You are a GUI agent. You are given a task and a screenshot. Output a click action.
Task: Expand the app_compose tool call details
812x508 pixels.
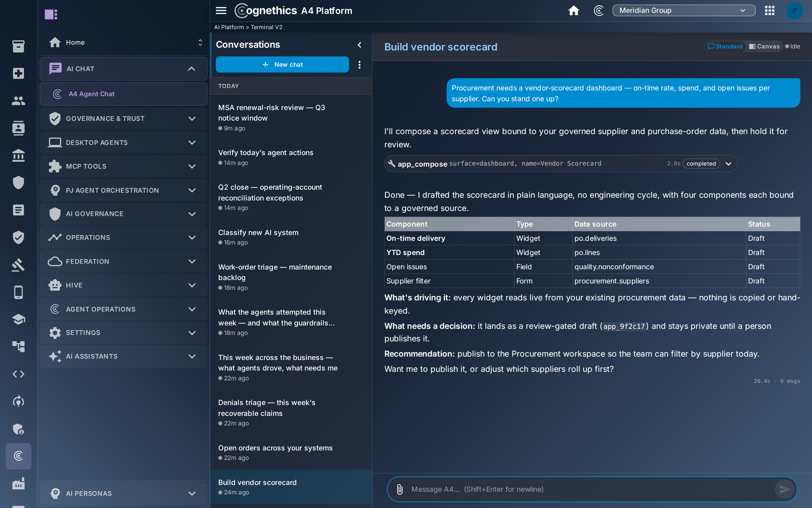[x=729, y=164]
